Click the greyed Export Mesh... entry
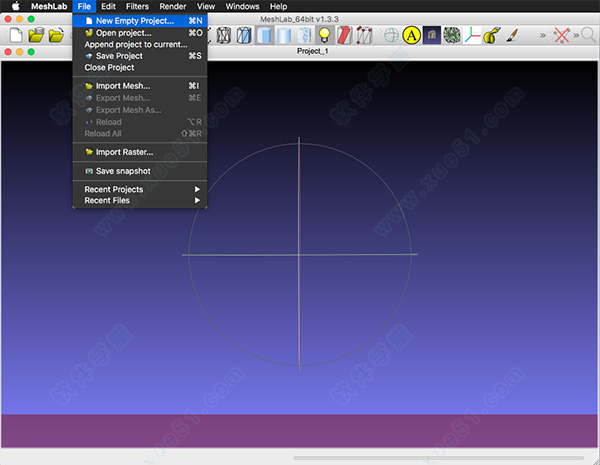 140,98
